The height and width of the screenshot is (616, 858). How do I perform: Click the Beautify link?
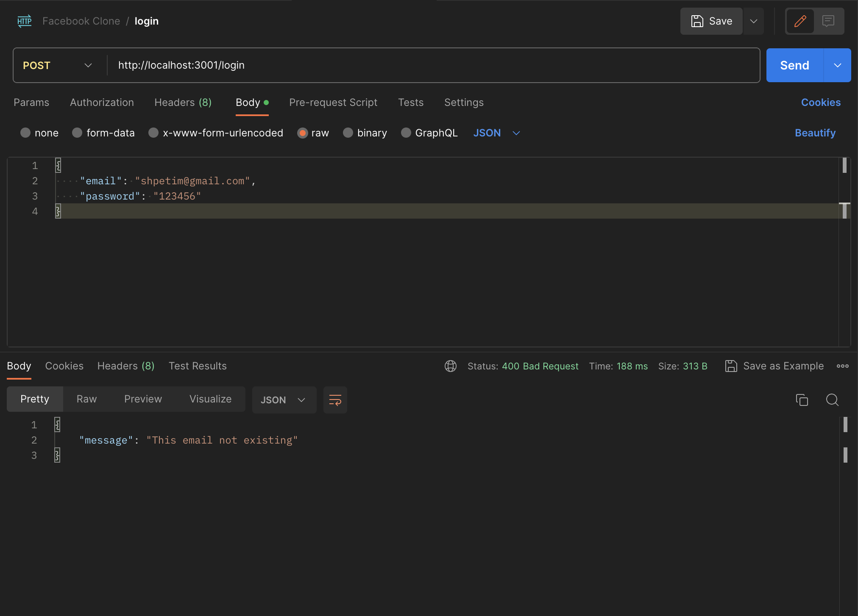pyautogui.click(x=815, y=133)
